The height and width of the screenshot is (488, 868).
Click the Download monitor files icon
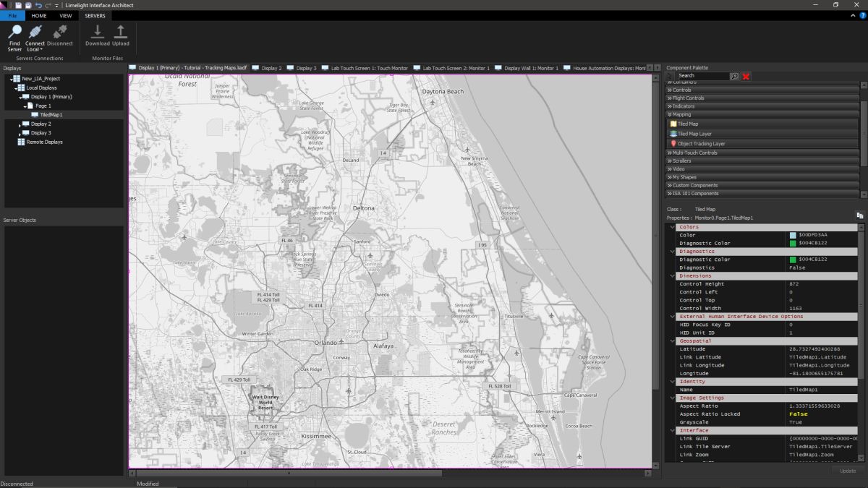tap(98, 32)
